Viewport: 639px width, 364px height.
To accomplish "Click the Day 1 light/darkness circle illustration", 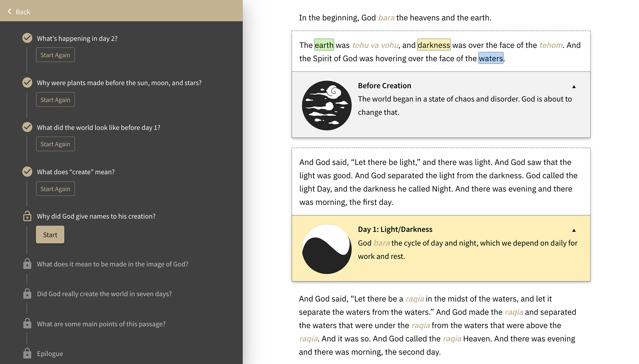I will [327, 249].
